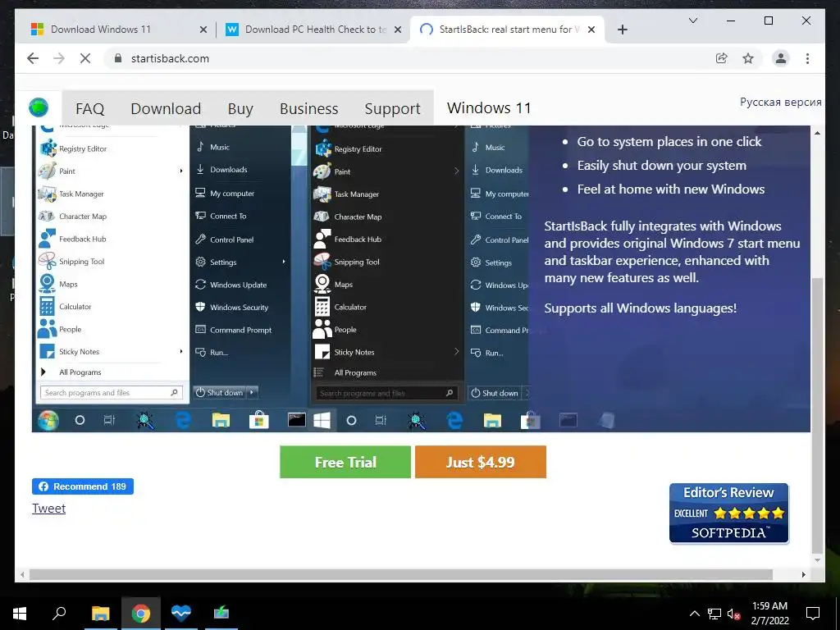Image resolution: width=840 pixels, height=630 pixels.
Task: Click the orange Just $4.99 button
Action: [x=481, y=462]
